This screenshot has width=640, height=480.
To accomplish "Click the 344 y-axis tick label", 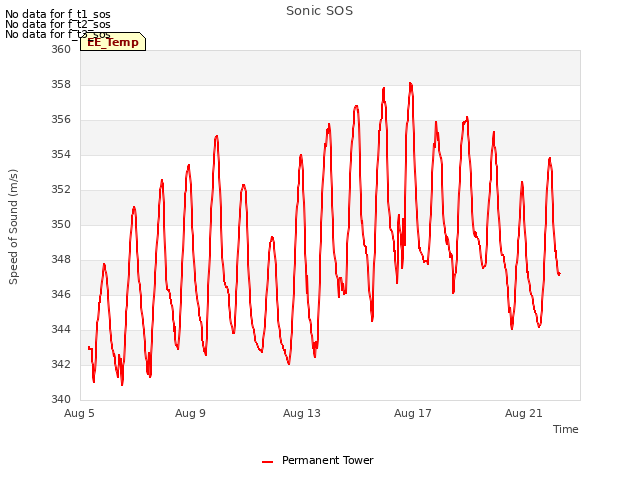I will tap(61, 329).
